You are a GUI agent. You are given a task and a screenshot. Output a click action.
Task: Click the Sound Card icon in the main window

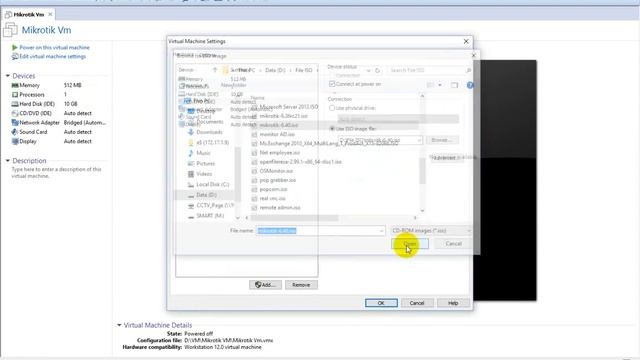15,132
